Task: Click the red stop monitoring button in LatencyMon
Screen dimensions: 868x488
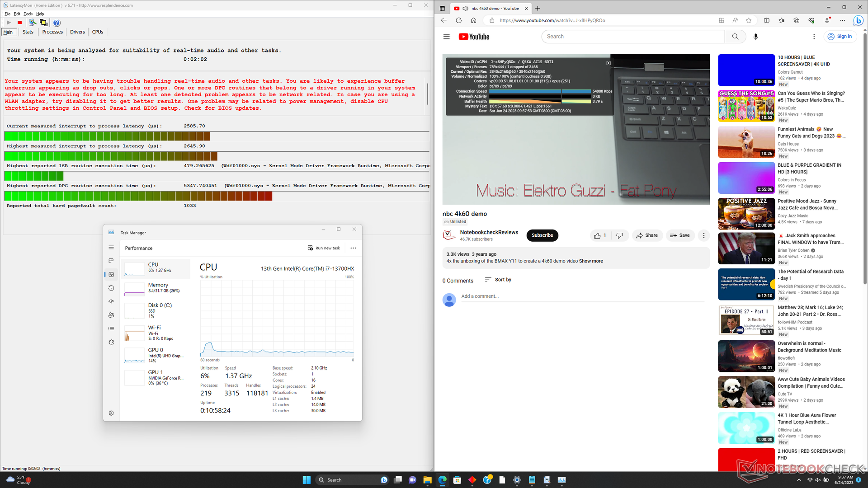Action: click(x=19, y=23)
